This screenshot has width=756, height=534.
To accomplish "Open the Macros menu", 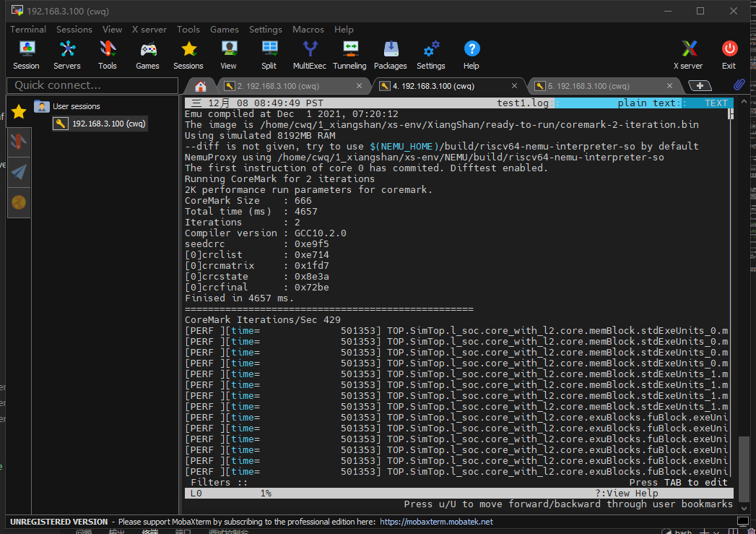I will pyautogui.click(x=308, y=30).
